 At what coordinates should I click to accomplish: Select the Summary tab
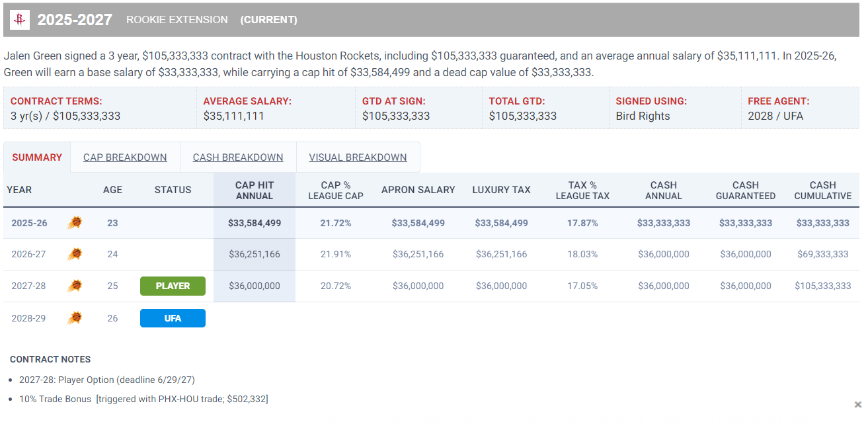click(37, 157)
